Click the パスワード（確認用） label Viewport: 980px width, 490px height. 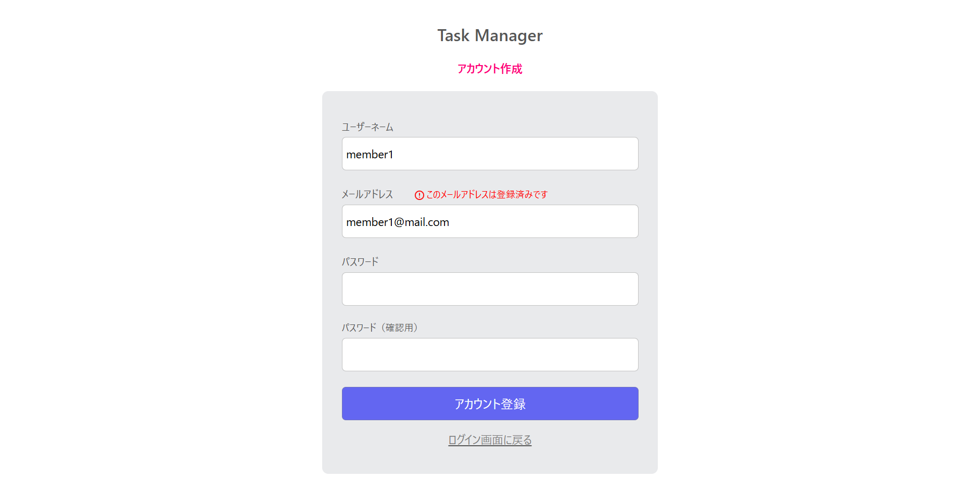380,328
